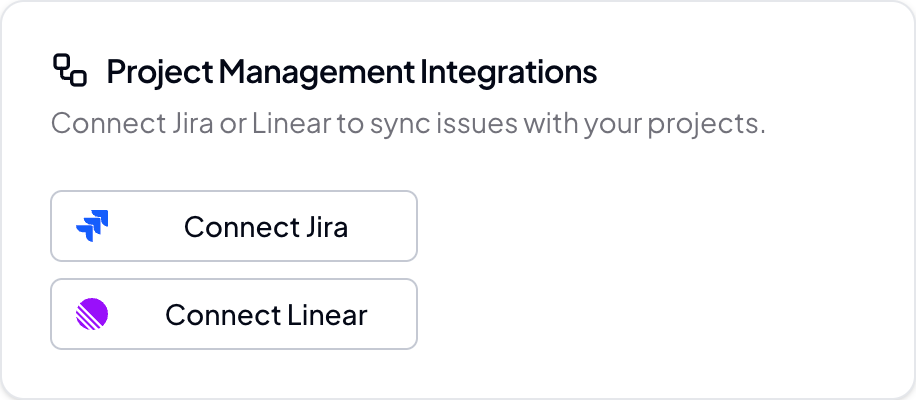This screenshot has height=400, width=916.
Task: Click the "Connect Linear" label text
Action: [266, 315]
